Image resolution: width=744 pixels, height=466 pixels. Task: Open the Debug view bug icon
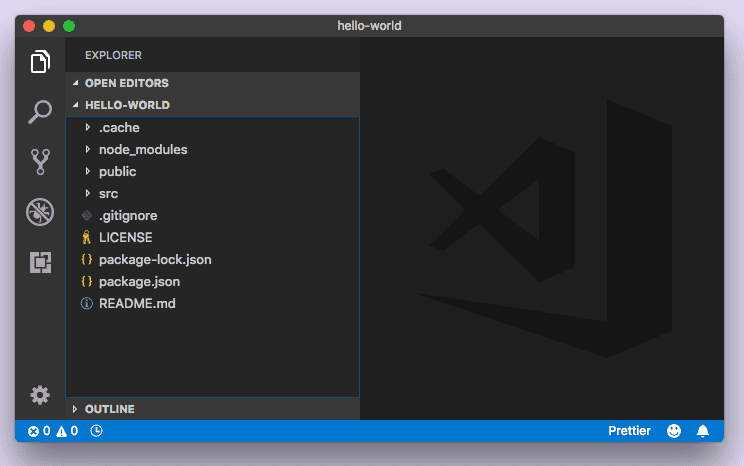40,212
